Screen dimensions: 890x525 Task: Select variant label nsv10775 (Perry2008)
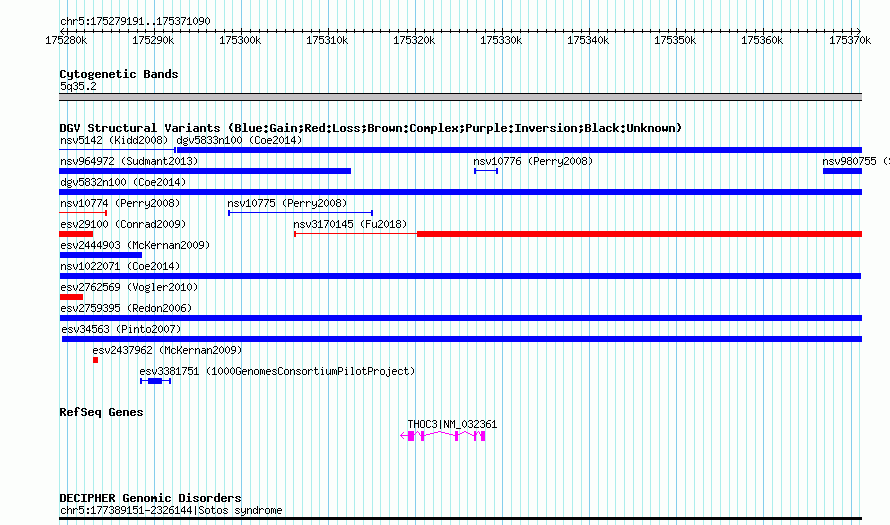[x=287, y=203]
